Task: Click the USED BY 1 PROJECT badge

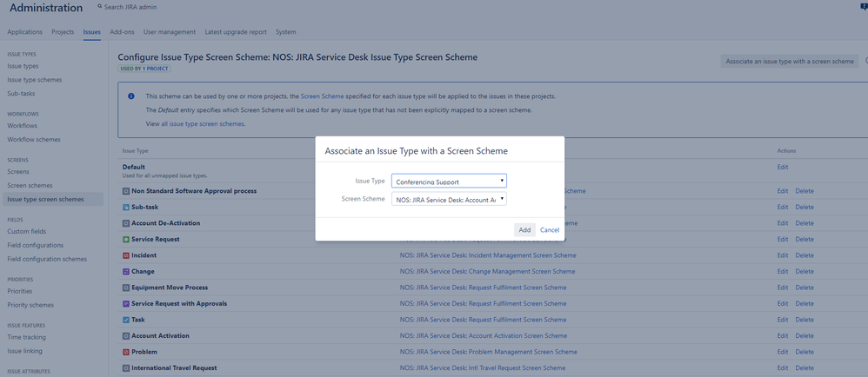Action: point(144,69)
